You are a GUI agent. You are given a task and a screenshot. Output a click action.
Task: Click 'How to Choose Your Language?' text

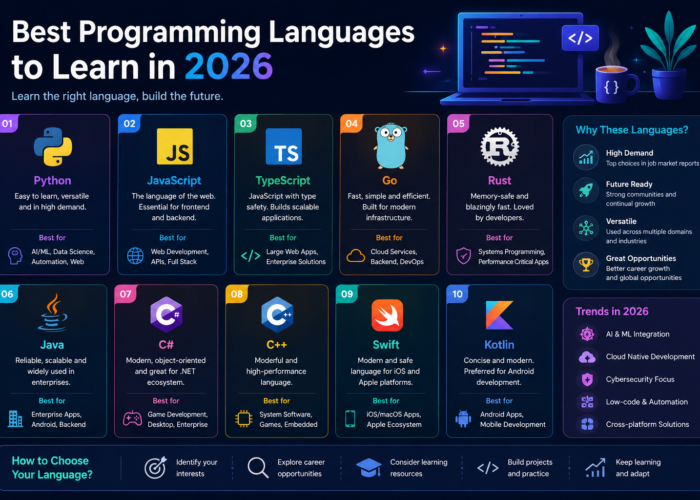coord(52,467)
